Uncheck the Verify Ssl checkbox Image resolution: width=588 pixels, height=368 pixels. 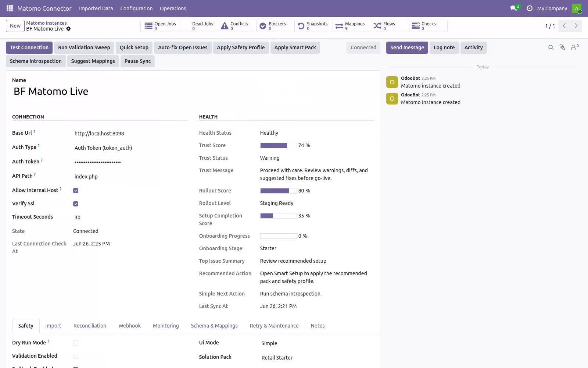[76, 204]
